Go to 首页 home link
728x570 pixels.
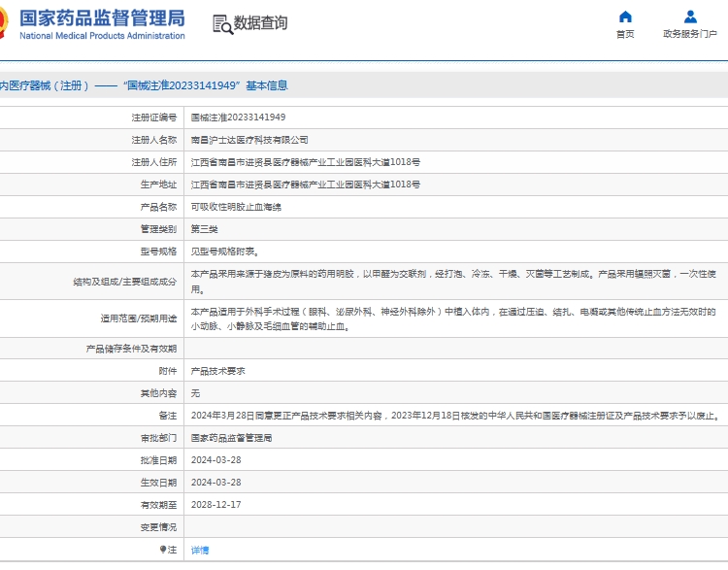pyautogui.click(x=625, y=34)
